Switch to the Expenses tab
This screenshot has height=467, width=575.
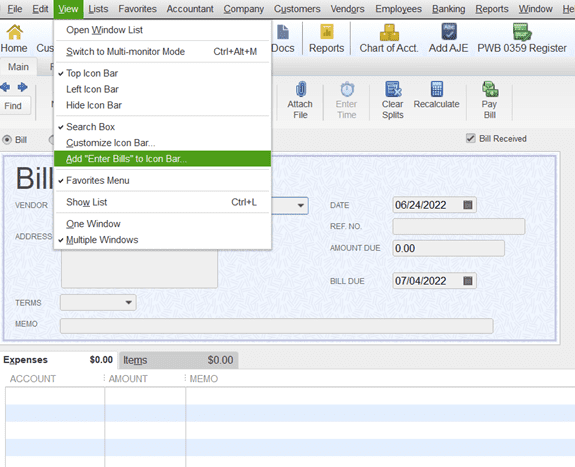(58, 360)
